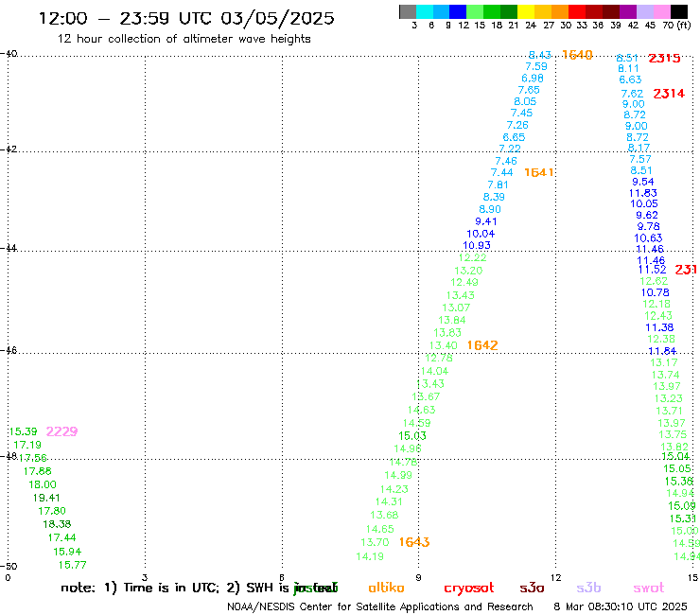The width and height of the screenshot is (700, 615).
Task: Click the black swatch ending the color scale
Action: click(678, 11)
